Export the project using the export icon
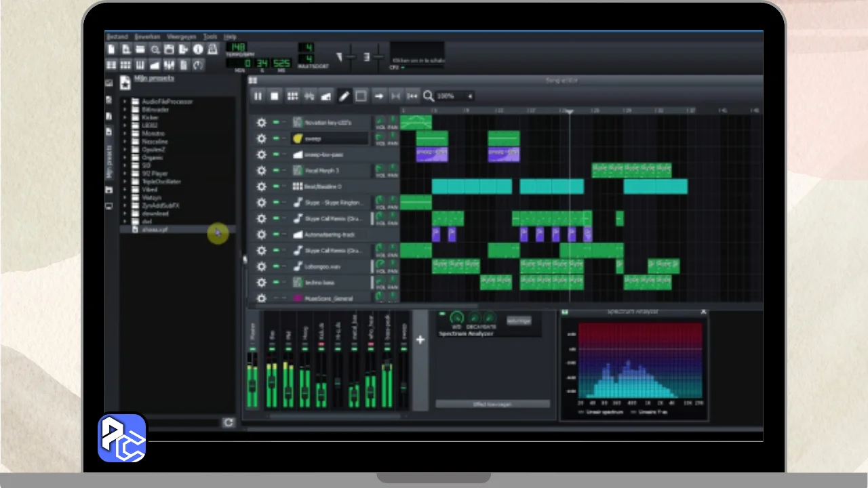868x488 pixels. (183, 49)
